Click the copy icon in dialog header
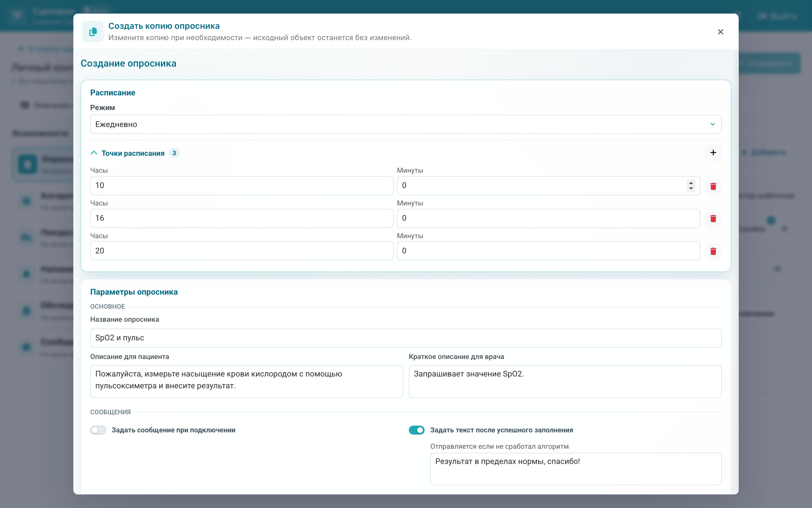Viewport: 812px width, 508px height. coord(93,32)
